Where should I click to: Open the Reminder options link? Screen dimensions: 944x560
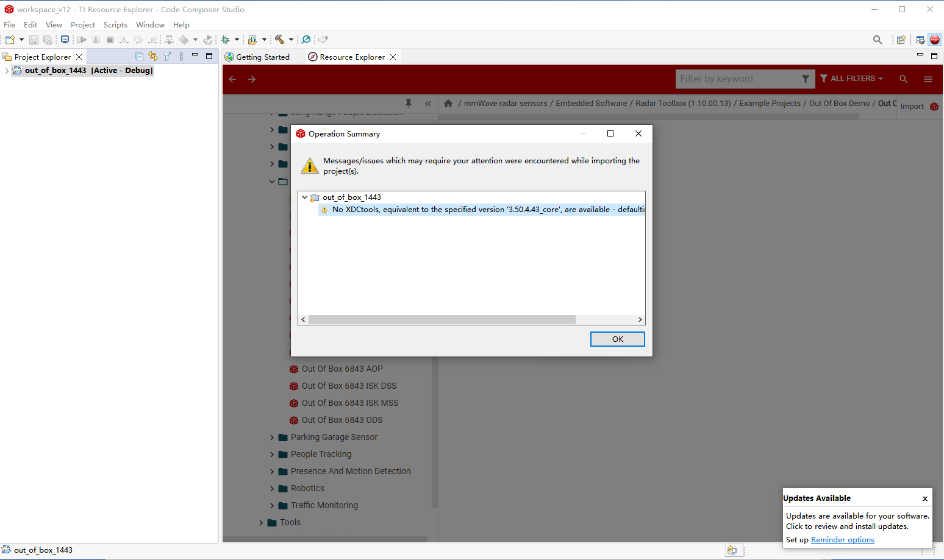tap(843, 540)
